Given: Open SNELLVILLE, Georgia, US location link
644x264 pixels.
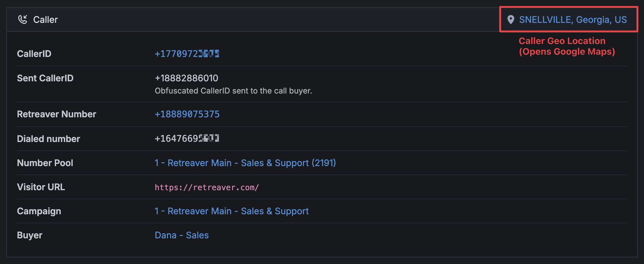Looking at the screenshot, I should tap(573, 20).
